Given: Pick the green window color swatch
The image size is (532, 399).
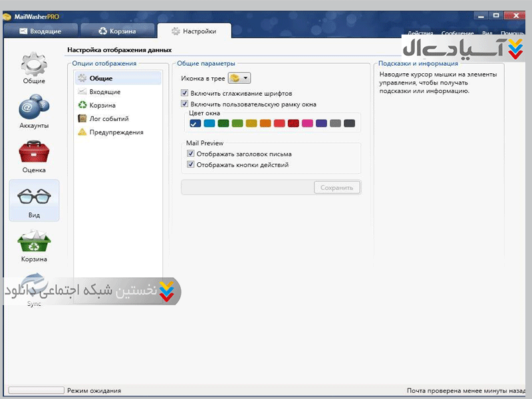Looking at the screenshot, I should click(x=223, y=123).
